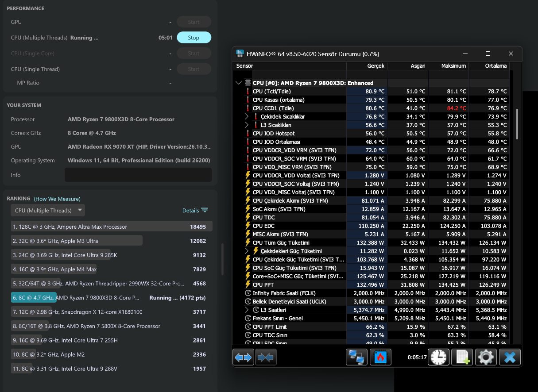The image size is (538, 392).
Task: Select ranking entry Threadripper 2990WX
Action: point(112,284)
